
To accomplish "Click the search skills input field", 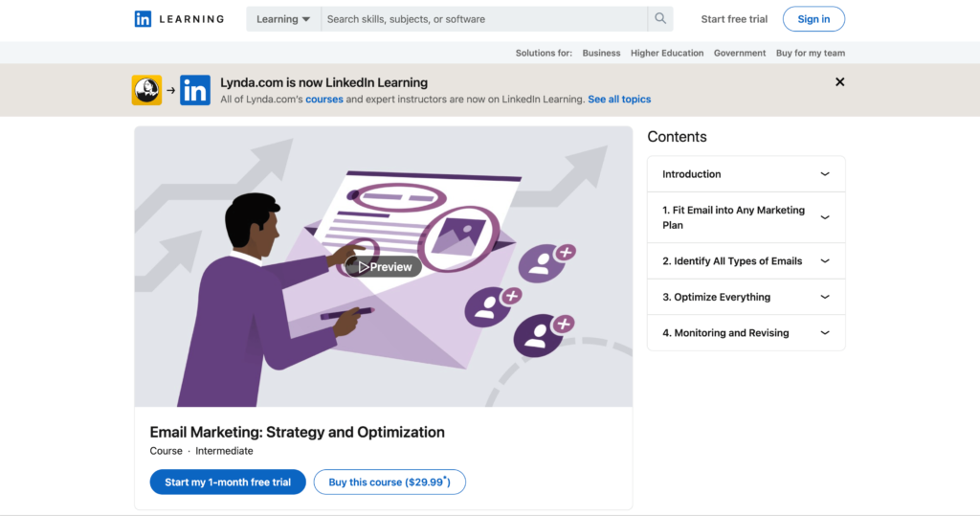I will [x=484, y=19].
